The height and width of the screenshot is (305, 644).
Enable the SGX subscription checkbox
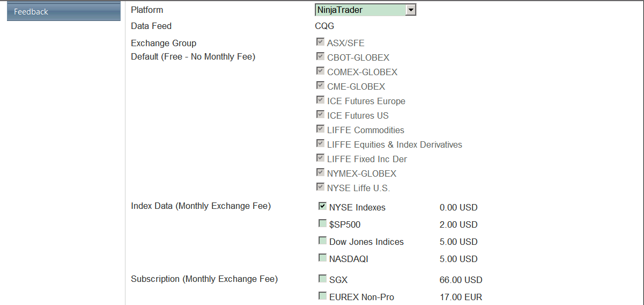(x=322, y=279)
